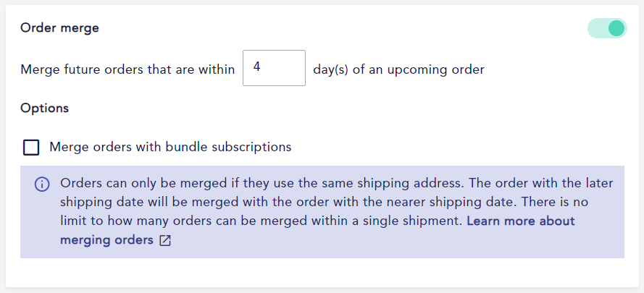Click "The order with the later" phrase
The height and width of the screenshot is (293, 644).
pos(539,183)
